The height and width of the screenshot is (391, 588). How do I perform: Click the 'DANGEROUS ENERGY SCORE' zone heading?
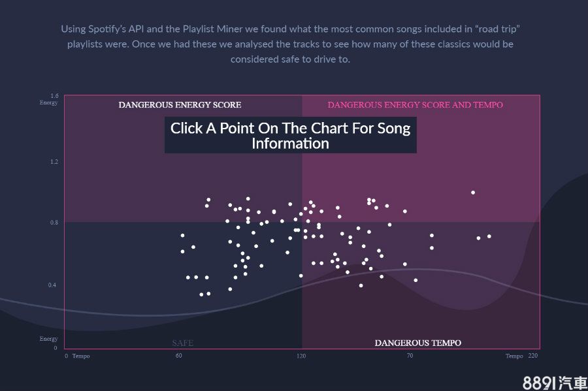tap(180, 105)
